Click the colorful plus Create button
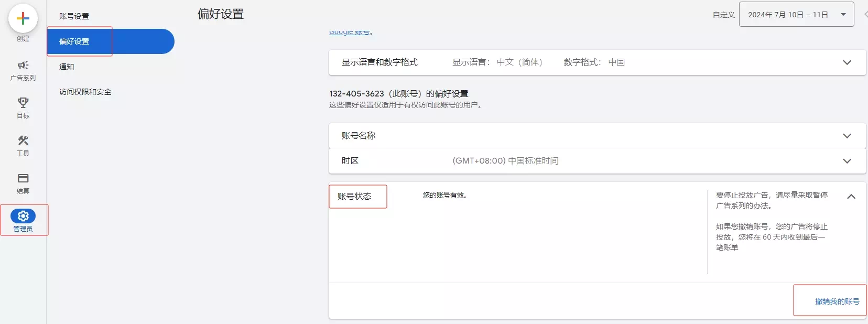 pyautogui.click(x=23, y=19)
